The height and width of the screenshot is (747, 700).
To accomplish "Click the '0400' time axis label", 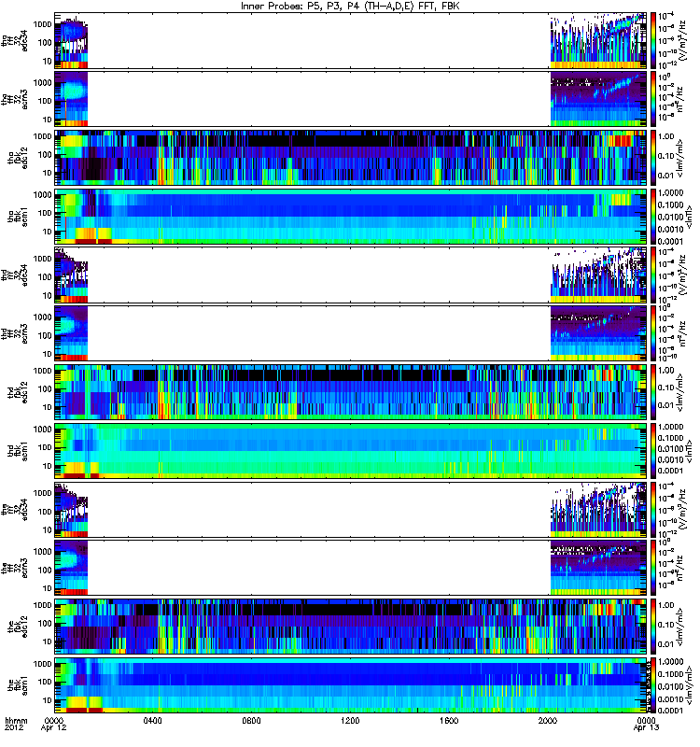I will [x=152, y=720].
